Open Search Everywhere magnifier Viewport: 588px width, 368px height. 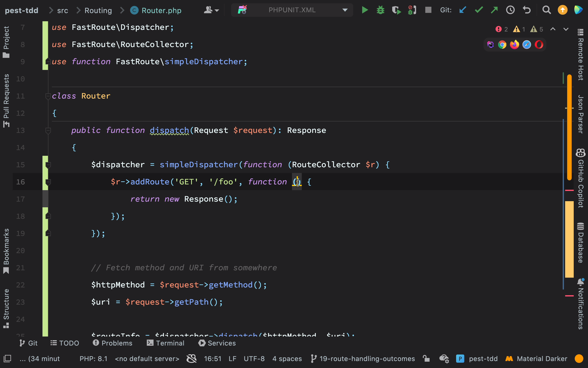(546, 10)
